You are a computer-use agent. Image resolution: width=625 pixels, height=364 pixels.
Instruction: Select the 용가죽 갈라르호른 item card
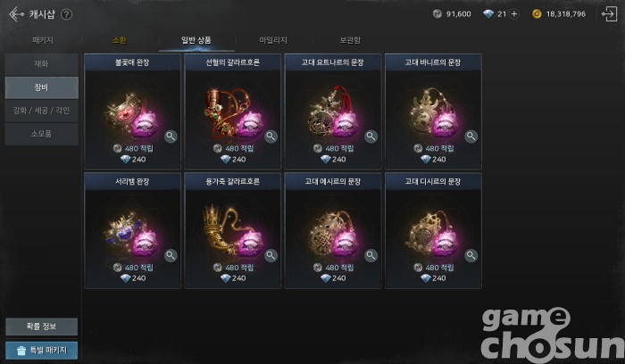[233, 230]
